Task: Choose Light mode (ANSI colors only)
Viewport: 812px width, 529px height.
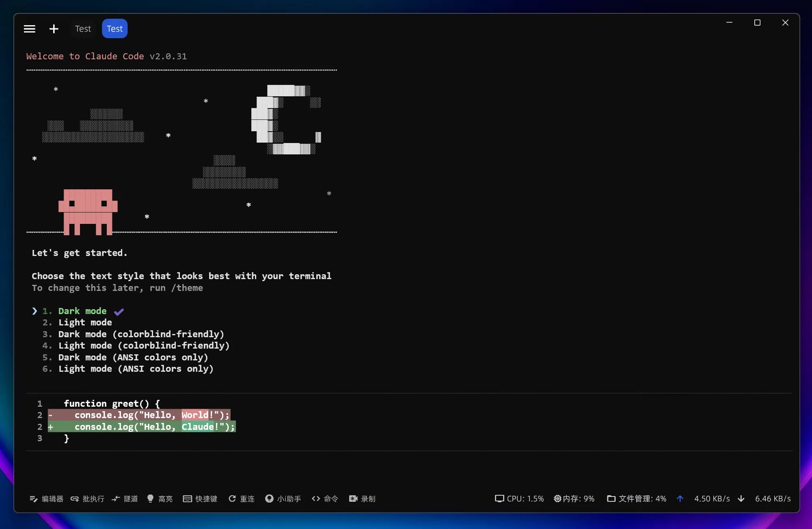Action: [136, 369]
